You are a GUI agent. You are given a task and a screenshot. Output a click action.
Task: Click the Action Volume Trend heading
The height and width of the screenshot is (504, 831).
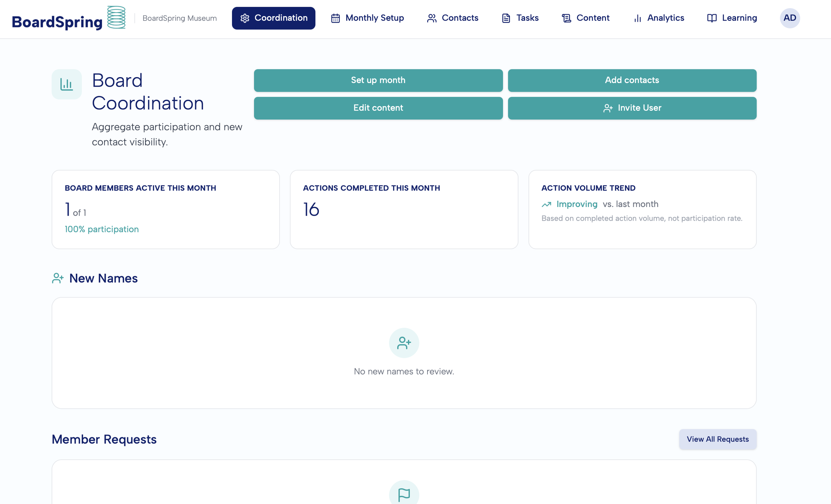[588, 188]
